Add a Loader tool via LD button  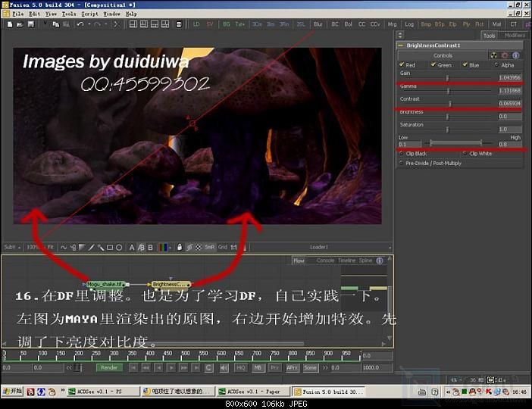click(x=196, y=24)
